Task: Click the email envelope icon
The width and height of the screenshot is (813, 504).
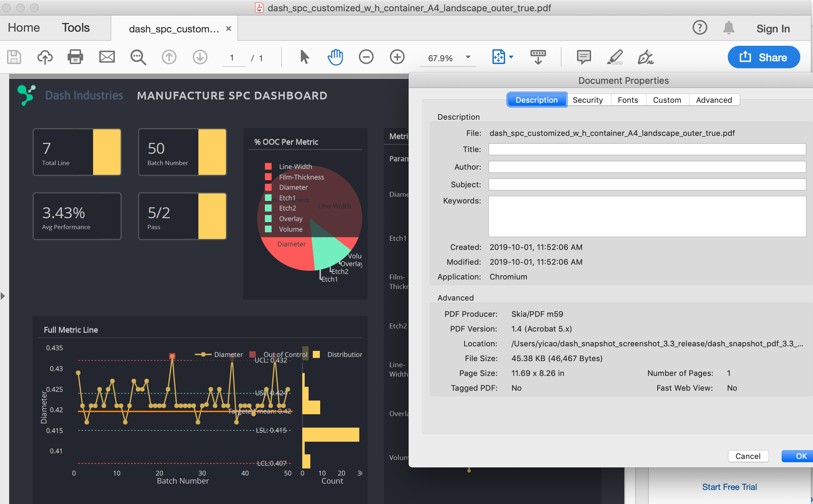Action: [107, 57]
